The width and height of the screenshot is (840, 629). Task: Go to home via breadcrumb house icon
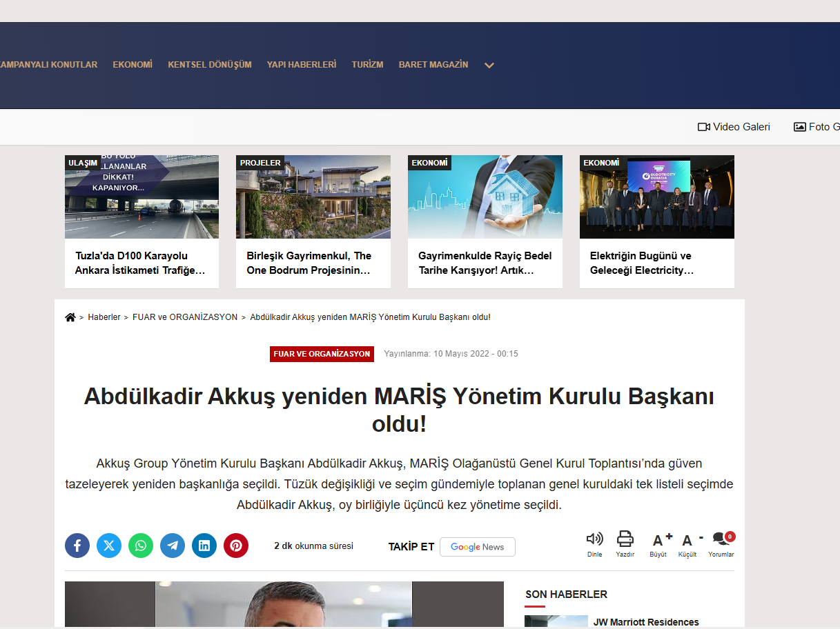[70, 317]
